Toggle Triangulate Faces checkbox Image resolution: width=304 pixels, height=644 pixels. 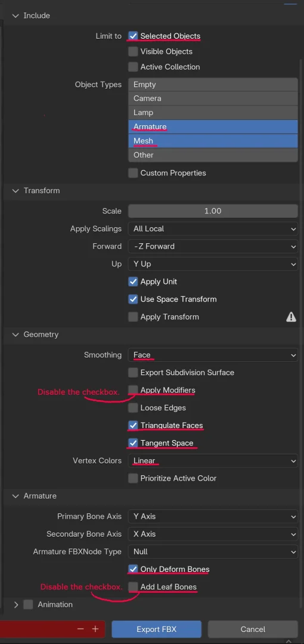133,426
